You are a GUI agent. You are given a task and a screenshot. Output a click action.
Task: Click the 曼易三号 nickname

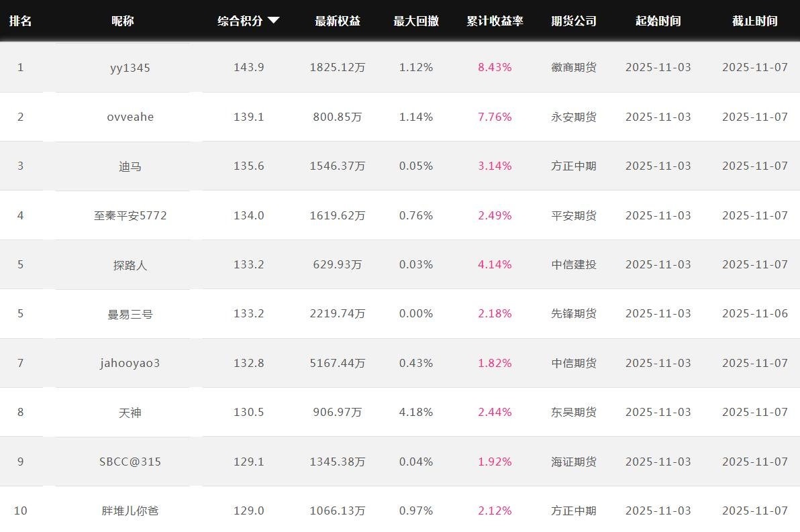pyautogui.click(x=130, y=314)
